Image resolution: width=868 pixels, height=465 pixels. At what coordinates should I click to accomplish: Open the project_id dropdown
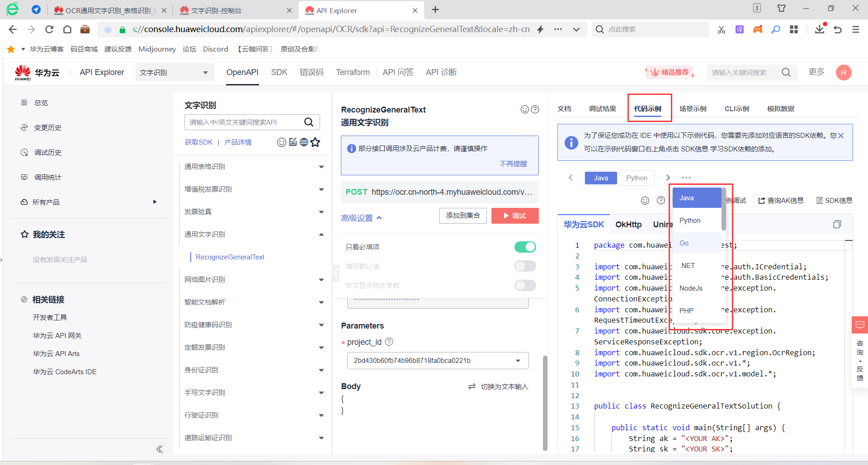point(438,361)
